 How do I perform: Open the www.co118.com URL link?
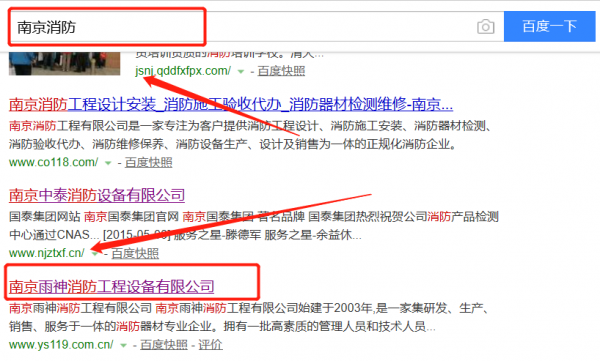54,162
